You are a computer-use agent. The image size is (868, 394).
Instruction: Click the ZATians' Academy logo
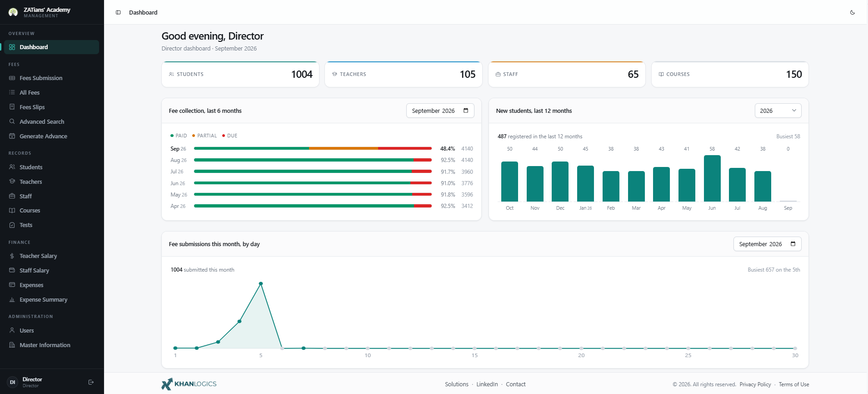[13, 12]
